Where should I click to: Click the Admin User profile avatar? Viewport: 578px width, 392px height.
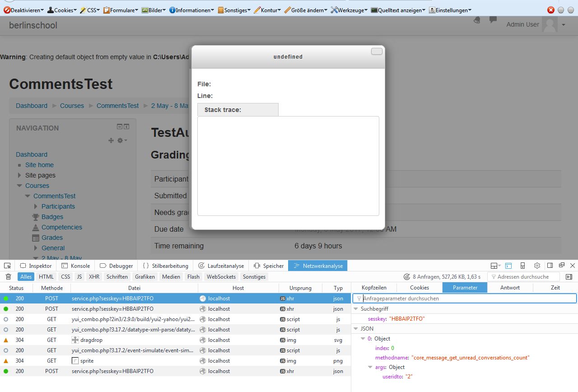point(550,25)
